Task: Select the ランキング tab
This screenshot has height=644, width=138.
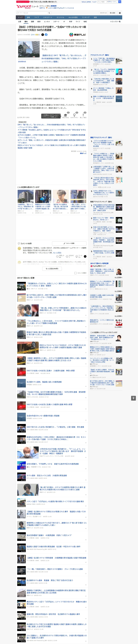Action: 86,17
